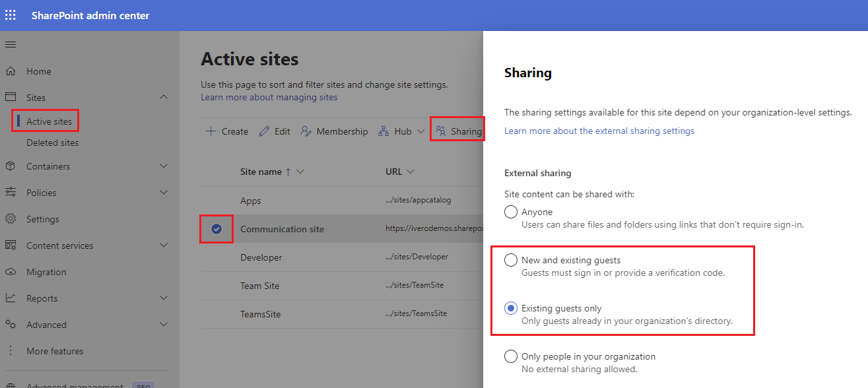The image size is (868, 388).
Task: Click the Migration cloud icon
Action: [x=11, y=271]
